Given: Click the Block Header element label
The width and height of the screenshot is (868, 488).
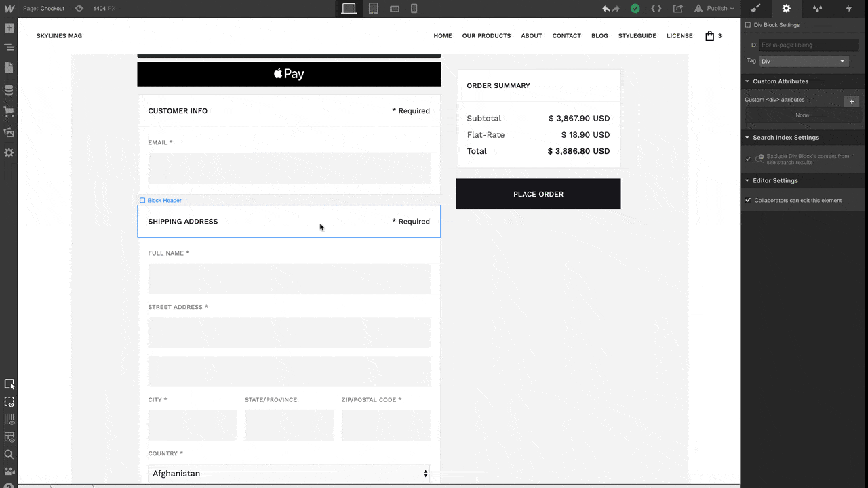Looking at the screenshot, I should click(x=161, y=200).
